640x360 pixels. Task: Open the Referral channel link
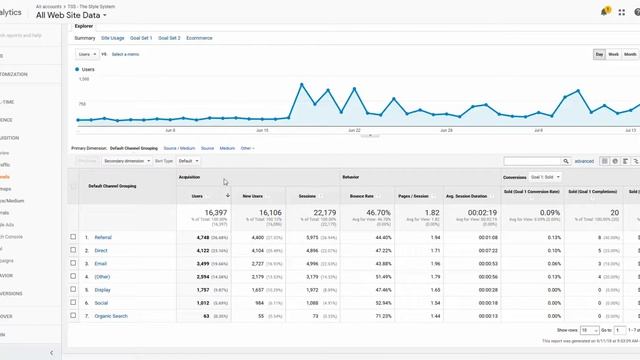(x=103, y=238)
